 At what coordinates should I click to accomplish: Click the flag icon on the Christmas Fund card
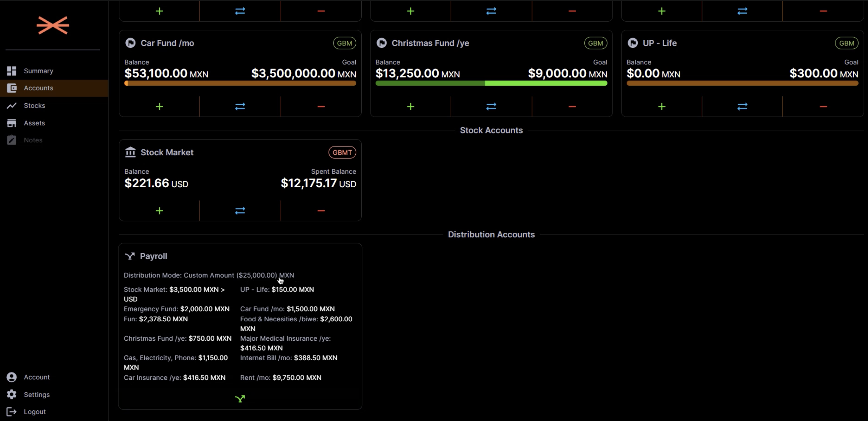[381, 43]
